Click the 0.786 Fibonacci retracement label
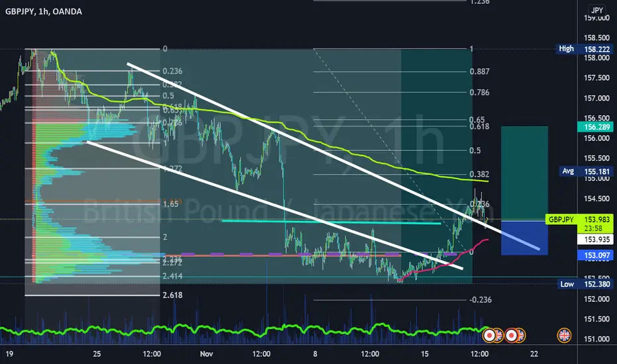 [479, 93]
